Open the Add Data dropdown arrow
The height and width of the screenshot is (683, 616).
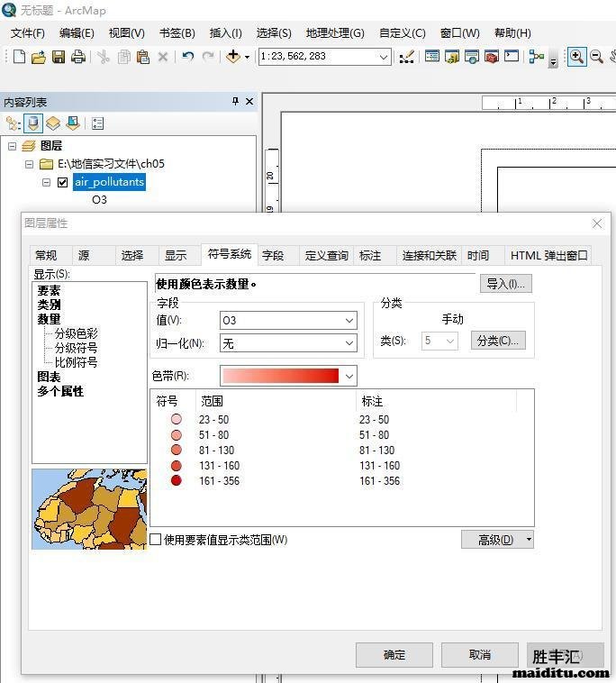pyautogui.click(x=248, y=57)
